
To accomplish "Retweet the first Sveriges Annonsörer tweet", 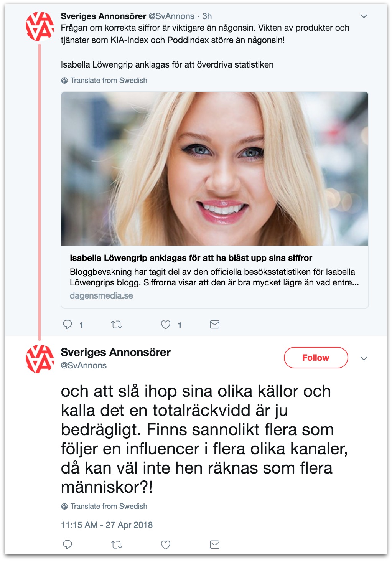I will [117, 325].
